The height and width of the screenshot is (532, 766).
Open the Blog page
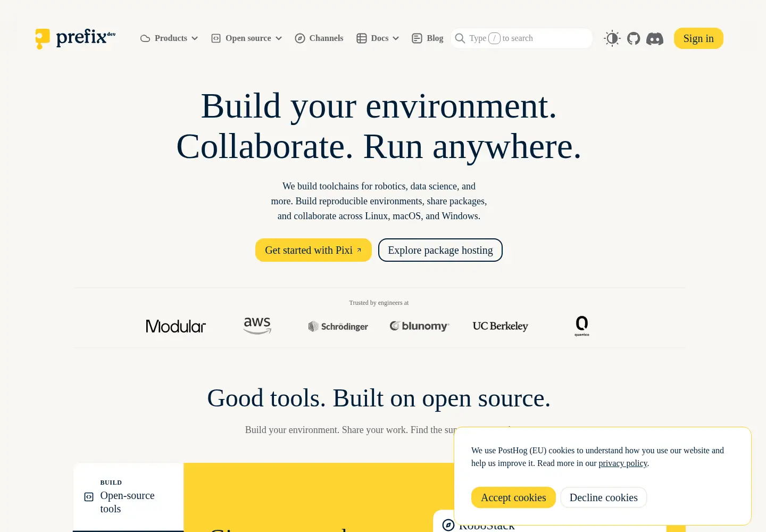pyautogui.click(x=428, y=38)
